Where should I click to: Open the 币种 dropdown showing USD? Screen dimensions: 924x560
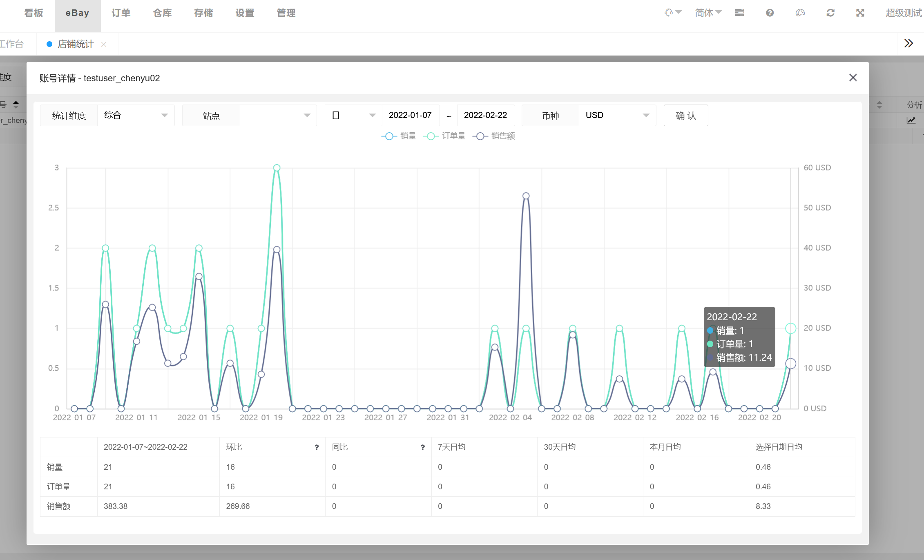click(x=618, y=115)
